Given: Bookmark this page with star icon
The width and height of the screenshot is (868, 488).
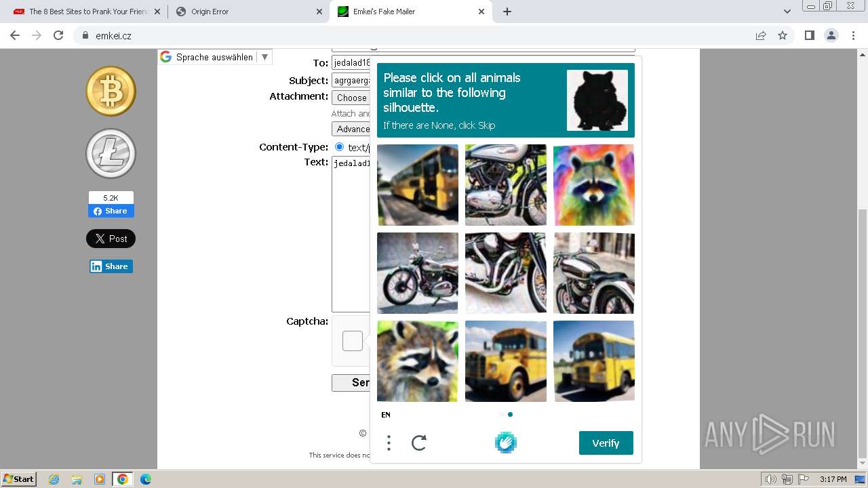Looking at the screenshot, I should pos(783,36).
